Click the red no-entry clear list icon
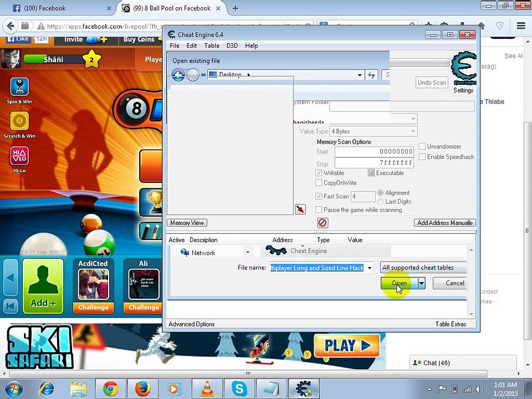 [323, 223]
